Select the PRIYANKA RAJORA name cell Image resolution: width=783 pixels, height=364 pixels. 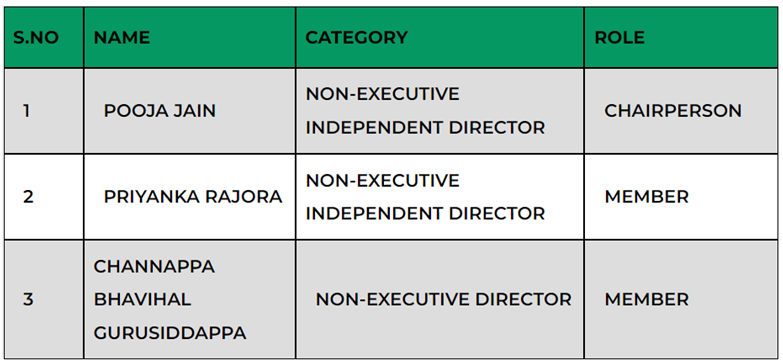pos(190,197)
